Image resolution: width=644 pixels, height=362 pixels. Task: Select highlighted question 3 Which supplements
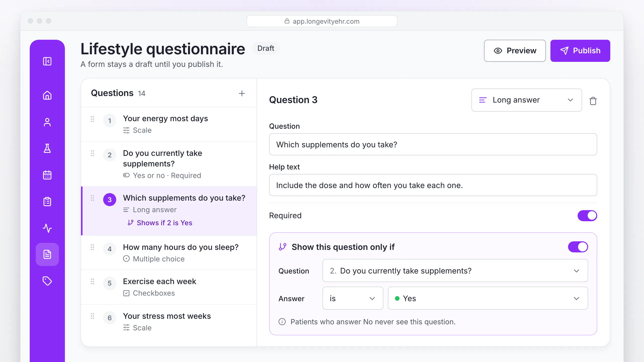pyautogui.click(x=169, y=211)
